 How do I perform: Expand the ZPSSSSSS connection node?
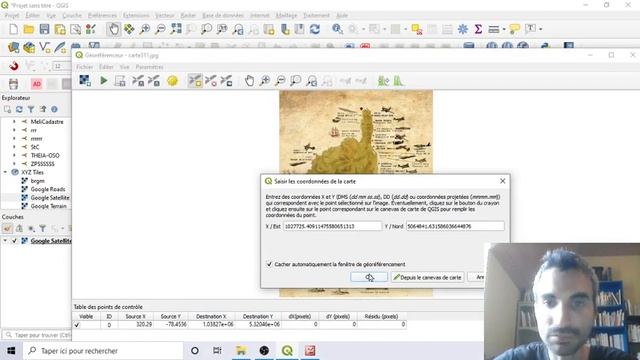14,164
